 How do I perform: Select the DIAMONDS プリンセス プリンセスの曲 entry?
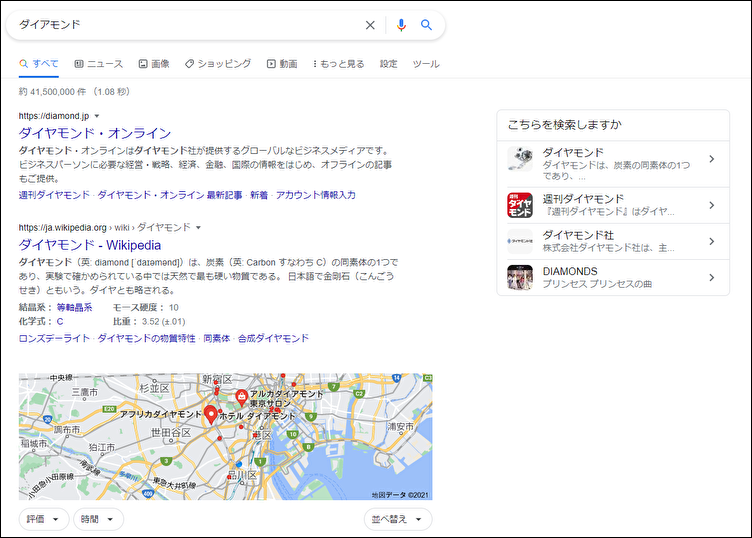pos(613,278)
